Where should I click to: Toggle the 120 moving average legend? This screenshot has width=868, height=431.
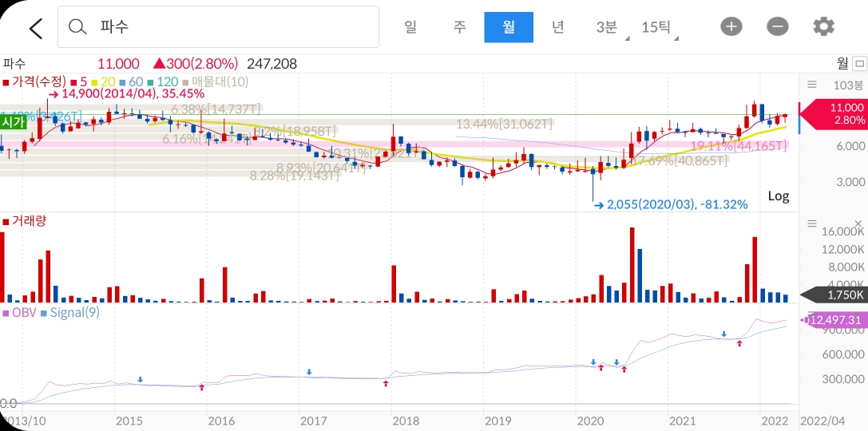tap(163, 82)
